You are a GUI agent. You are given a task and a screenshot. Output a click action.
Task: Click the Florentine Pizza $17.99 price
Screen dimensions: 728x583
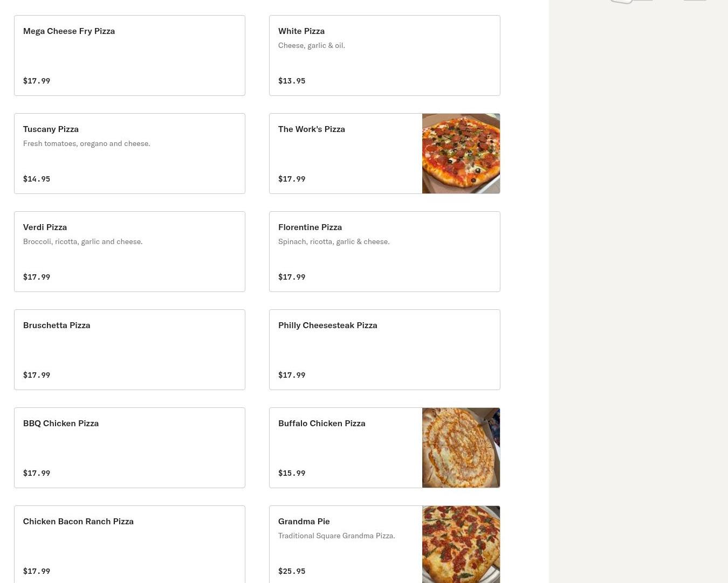[x=292, y=277]
